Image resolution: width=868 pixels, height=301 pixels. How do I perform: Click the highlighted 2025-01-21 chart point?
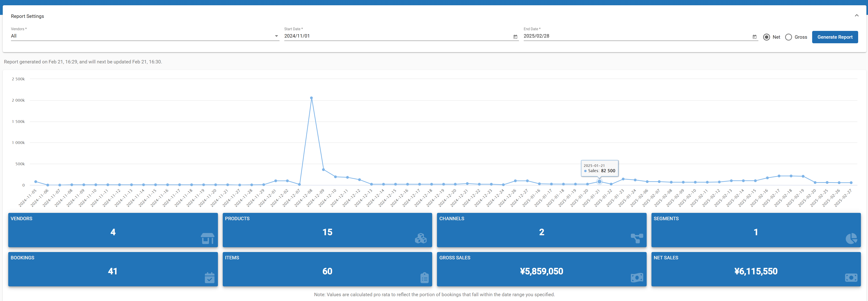(599, 182)
